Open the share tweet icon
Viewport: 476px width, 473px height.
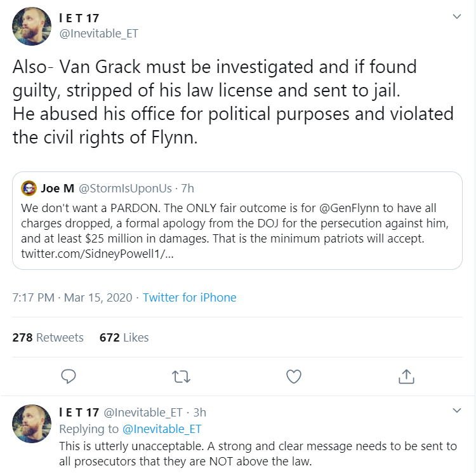pos(406,376)
